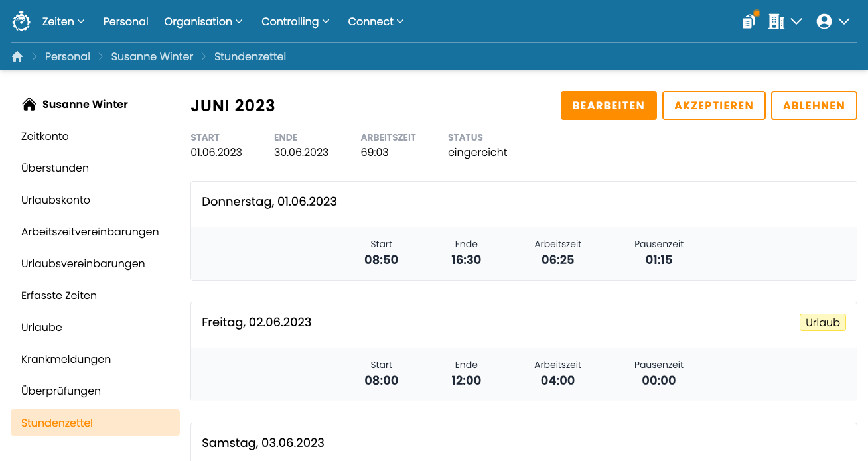Viewport: 868px width, 461px height.
Task: Select Überstunden in sidebar
Action: 95,168
